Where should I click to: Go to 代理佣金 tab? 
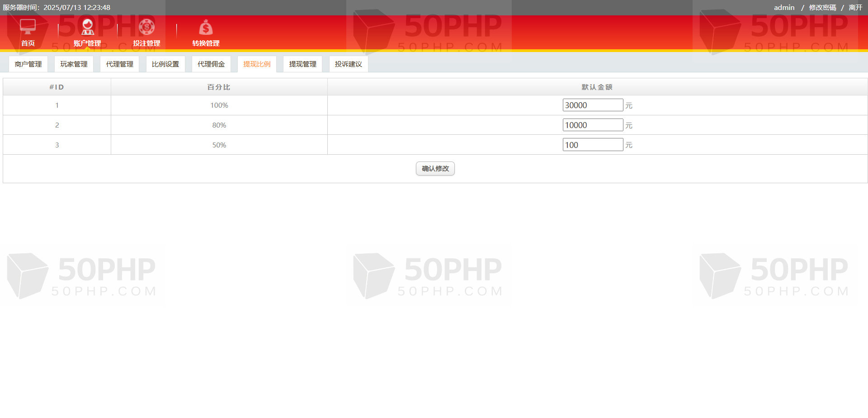[211, 64]
